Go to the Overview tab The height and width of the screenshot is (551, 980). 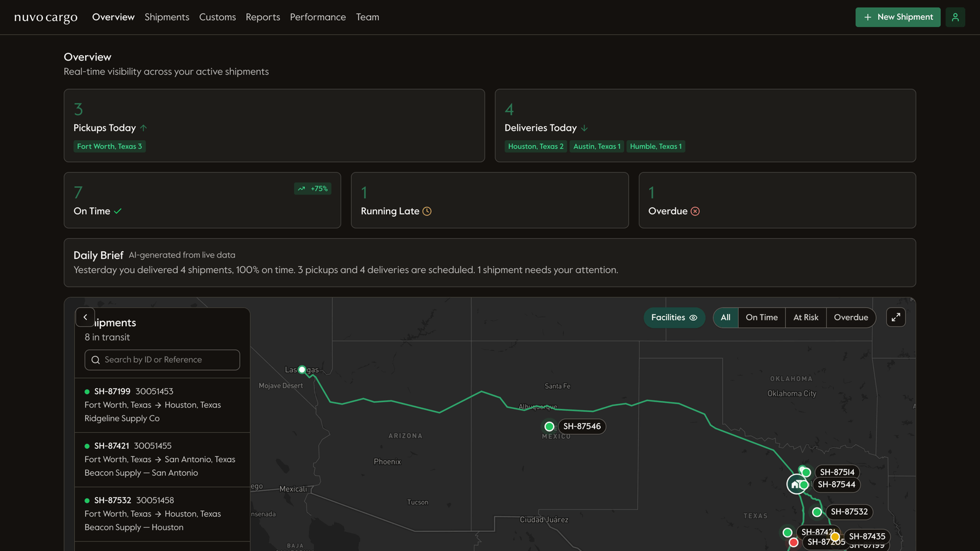click(113, 17)
